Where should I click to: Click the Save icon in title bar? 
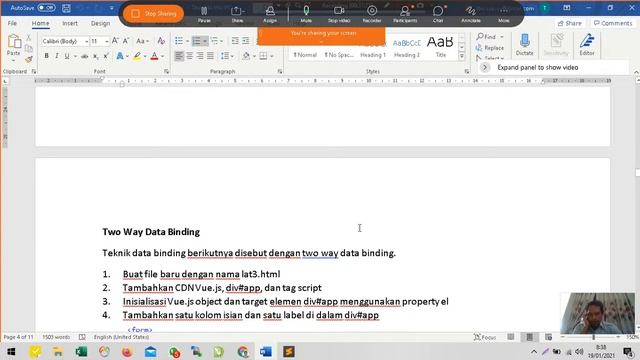(67, 8)
